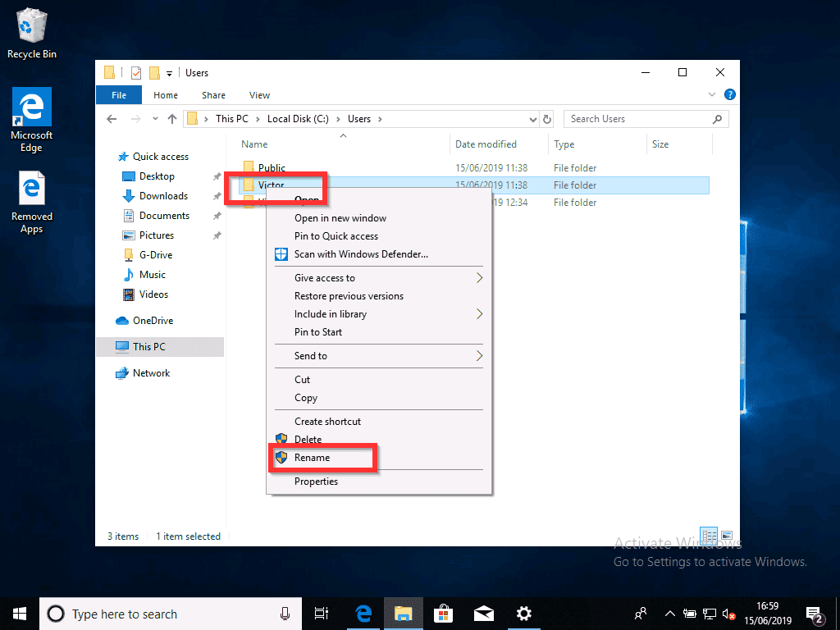Open Settings gear on the taskbar
The width and height of the screenshot is (840, 630).
point(523,614)
